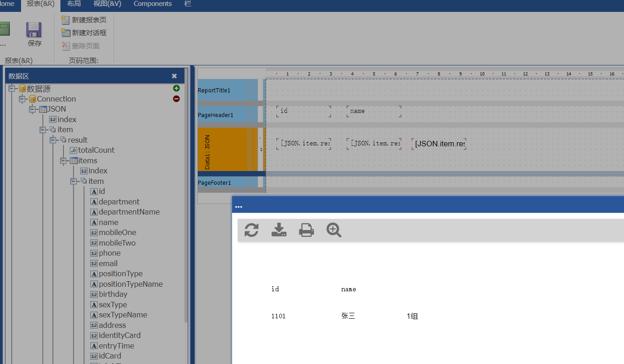Select the idCard field
Screen dimensions: 624x364
106,356
